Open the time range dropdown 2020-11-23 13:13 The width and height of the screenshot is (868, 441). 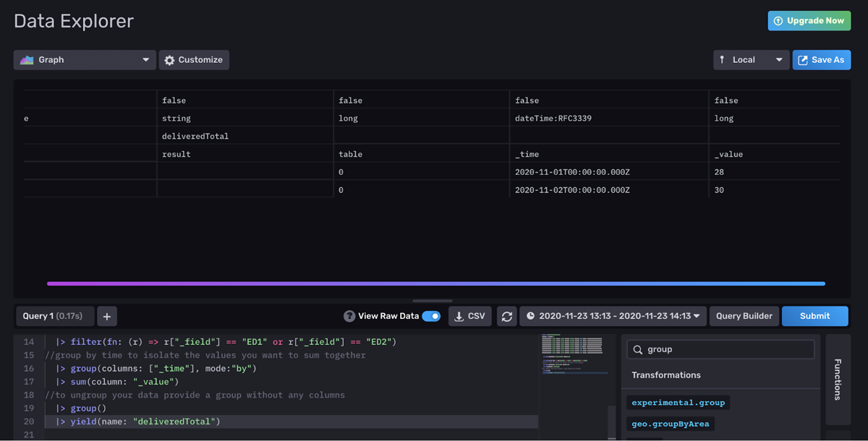[613, 316]
